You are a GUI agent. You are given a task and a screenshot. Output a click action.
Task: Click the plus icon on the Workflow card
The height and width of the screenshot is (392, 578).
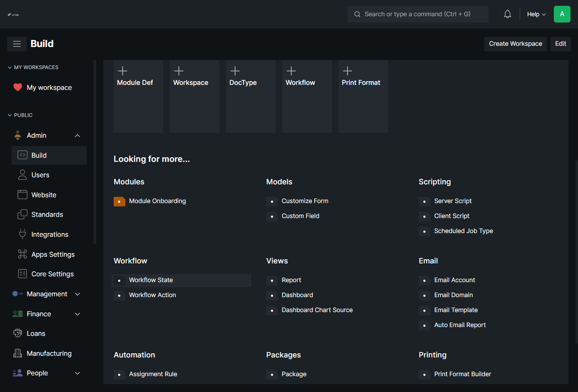click(291, 71)
